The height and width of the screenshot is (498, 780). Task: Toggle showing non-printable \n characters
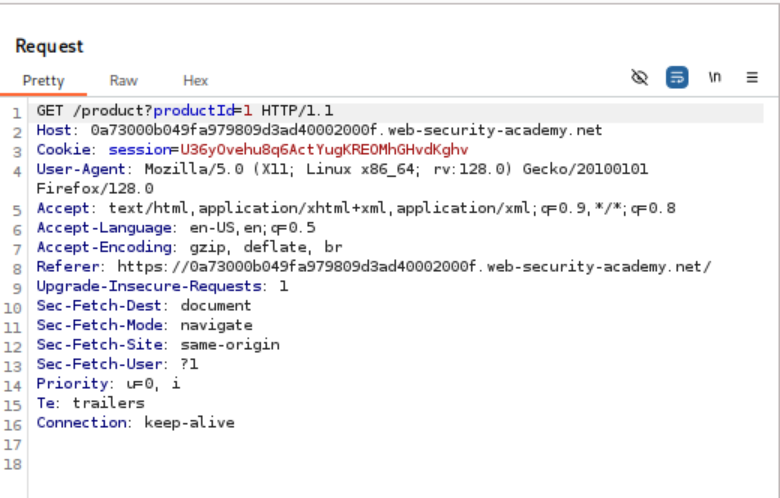click(715, 77)
